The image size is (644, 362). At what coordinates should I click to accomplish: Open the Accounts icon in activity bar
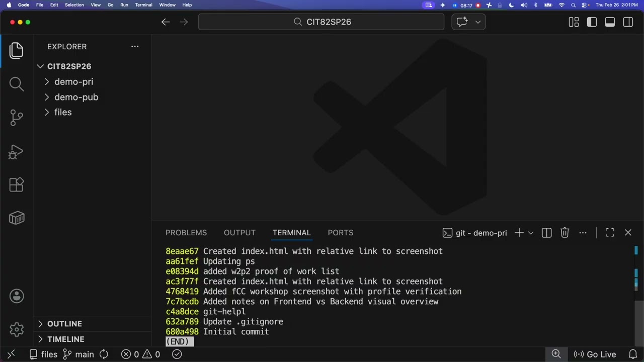pos(17,296)
